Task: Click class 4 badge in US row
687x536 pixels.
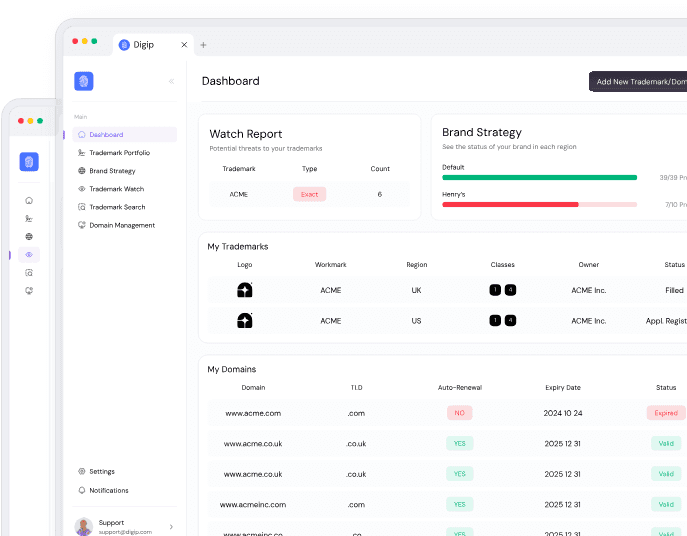Action: coord(510,321)
